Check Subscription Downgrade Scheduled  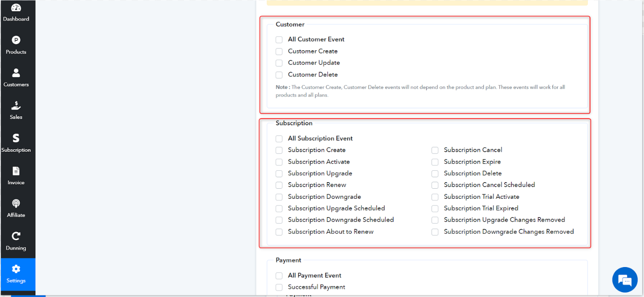click(279, 220)
